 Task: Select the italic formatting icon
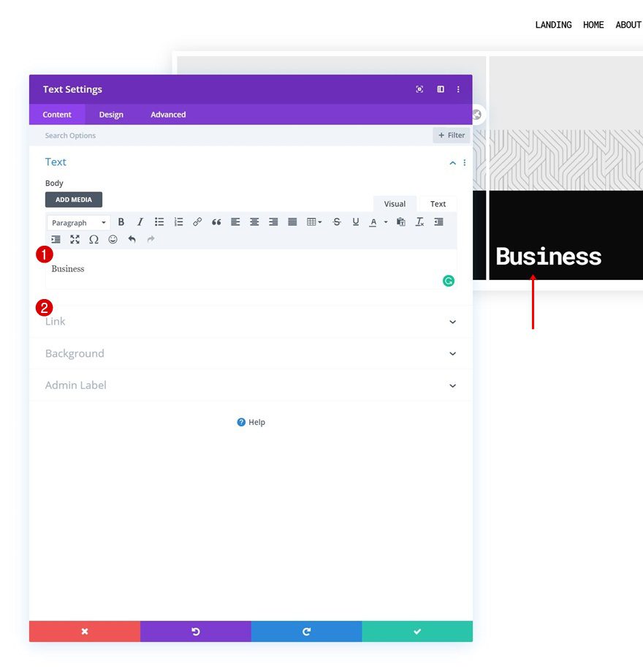click(140, 222)
